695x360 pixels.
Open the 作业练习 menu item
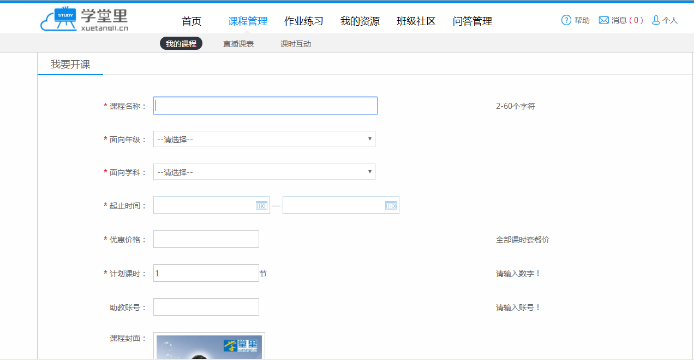coord(304,21)
